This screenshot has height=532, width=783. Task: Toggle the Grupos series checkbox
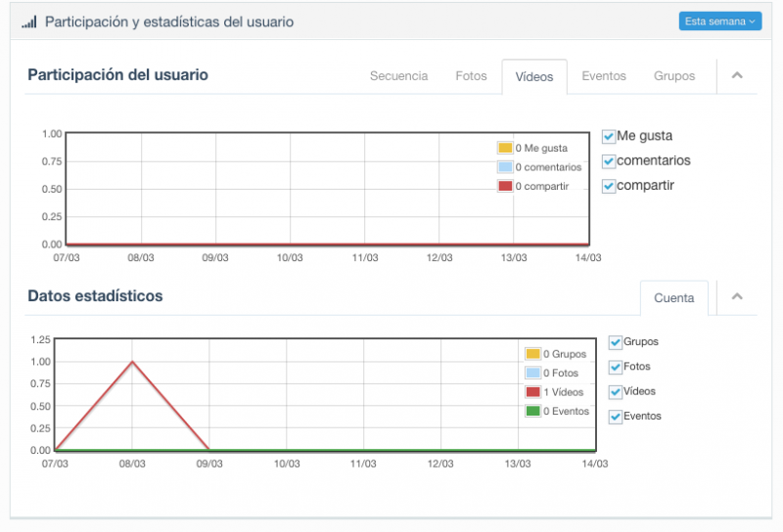616,342
